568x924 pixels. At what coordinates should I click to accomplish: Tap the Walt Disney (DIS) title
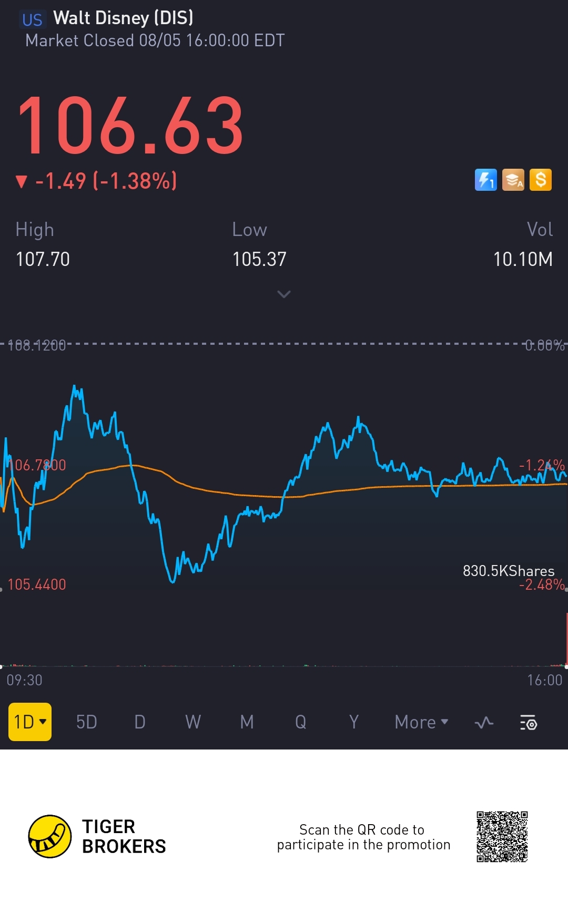tap(124, 18)
